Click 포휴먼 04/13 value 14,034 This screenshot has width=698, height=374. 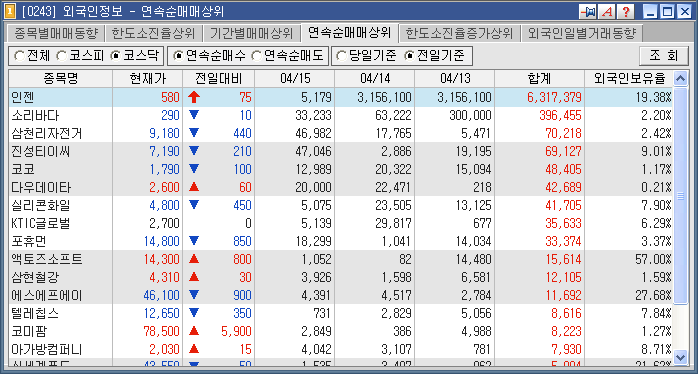coord(473,242)
